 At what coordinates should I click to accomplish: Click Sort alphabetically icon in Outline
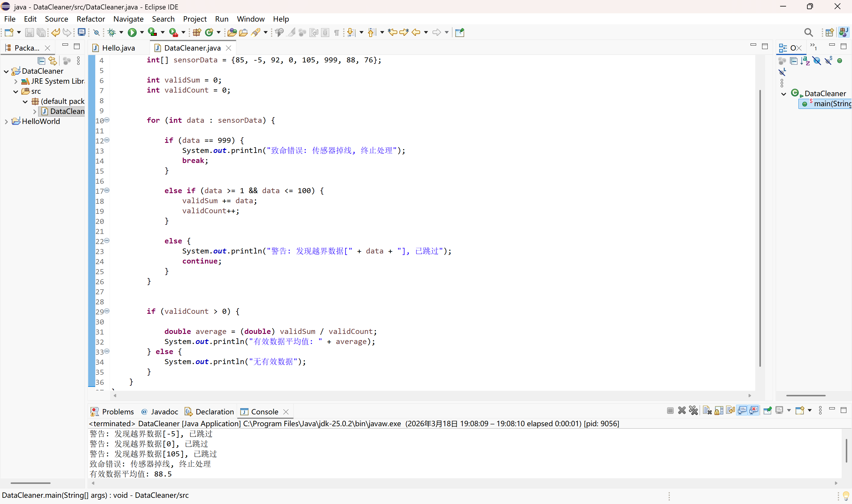[805, 61]
